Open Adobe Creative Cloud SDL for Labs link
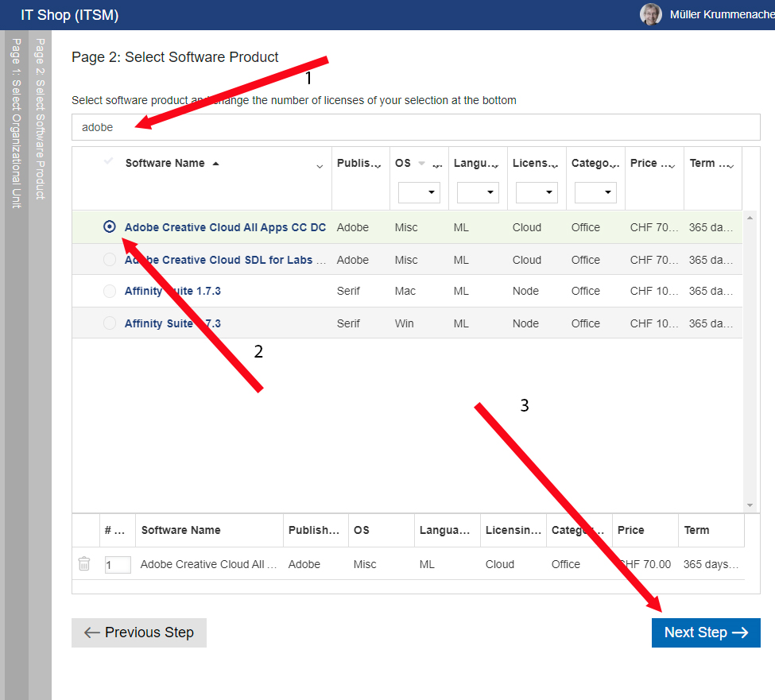This screenshot has width=775, height=700. pyautogui.click(x=226, y=260)
